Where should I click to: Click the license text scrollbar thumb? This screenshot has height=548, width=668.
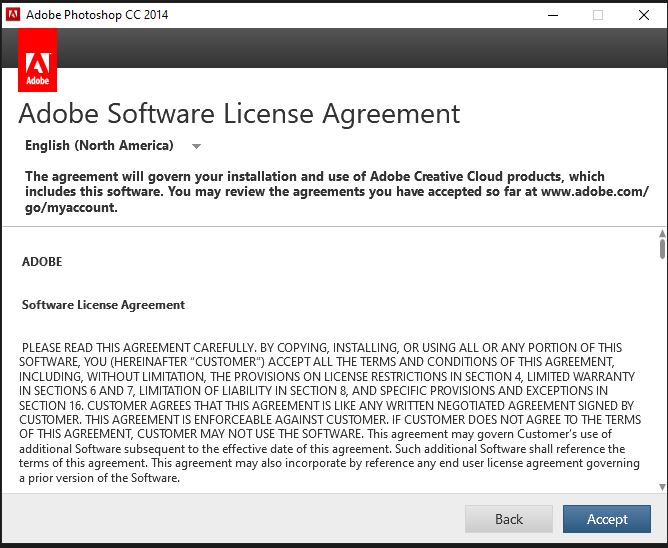(x=661, y=246)
